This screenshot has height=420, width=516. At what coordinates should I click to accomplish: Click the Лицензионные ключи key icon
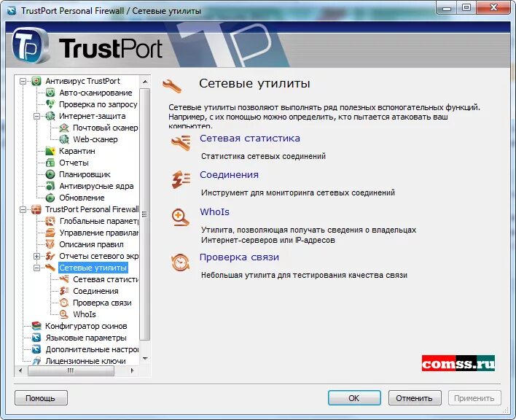[36, 361]
